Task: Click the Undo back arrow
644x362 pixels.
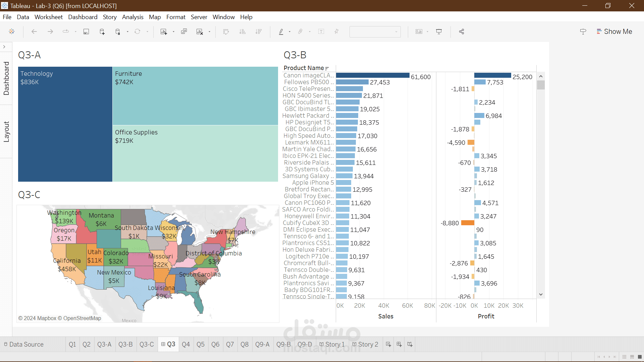Action: [34, 32]
